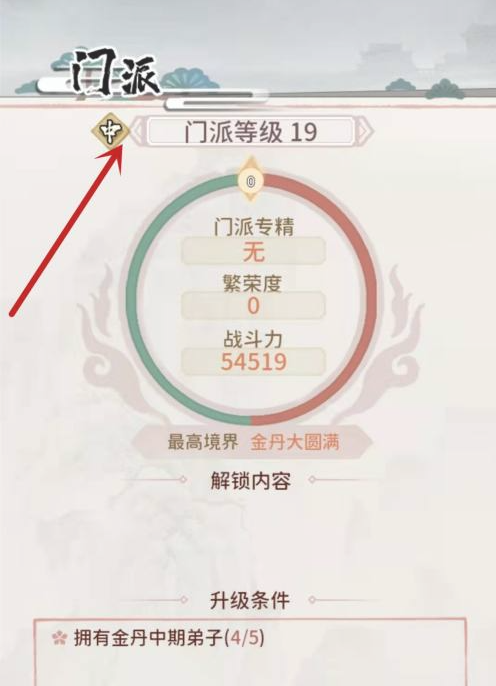Tap the 最高境界 label

click(203, 442)
